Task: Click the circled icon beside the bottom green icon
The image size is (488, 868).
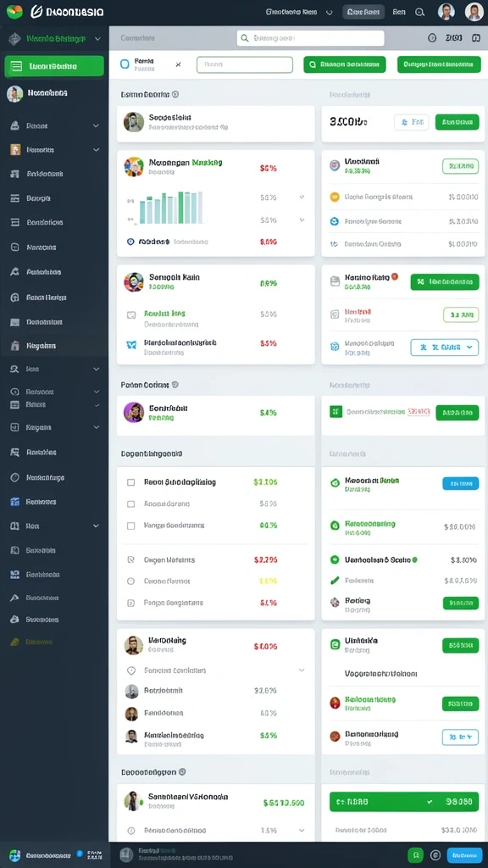Action: [x=435, y=854]
